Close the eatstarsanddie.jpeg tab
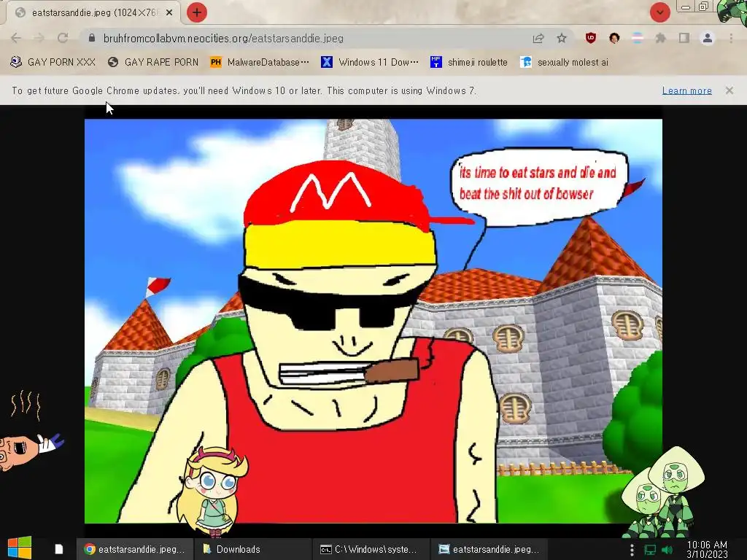This screenshot has height=560, width=747. [x=169, y=13]
